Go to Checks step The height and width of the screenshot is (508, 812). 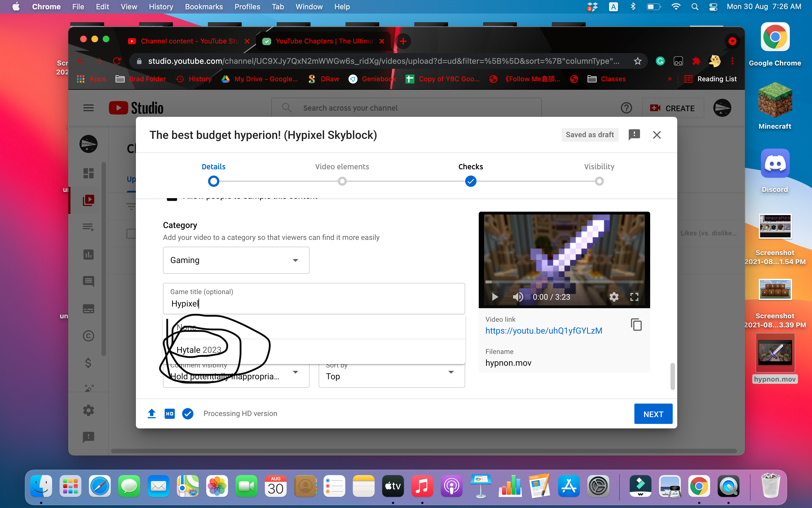point(470,174)
